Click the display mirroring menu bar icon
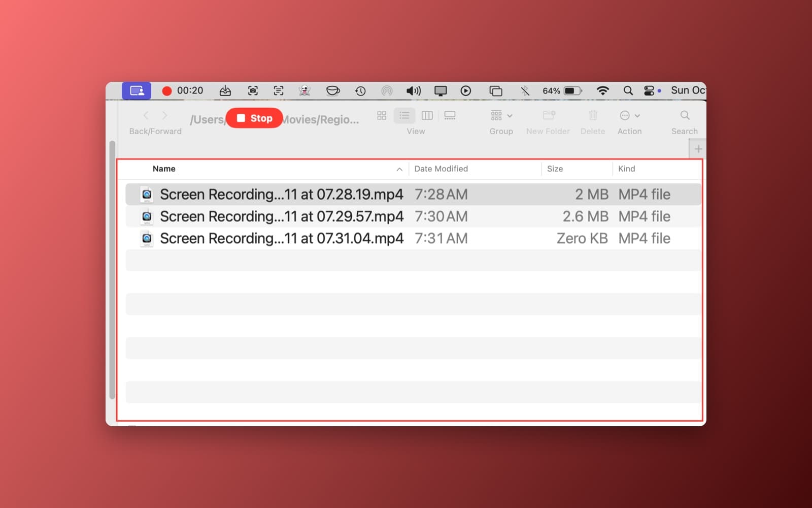 [x=441, y=91]
